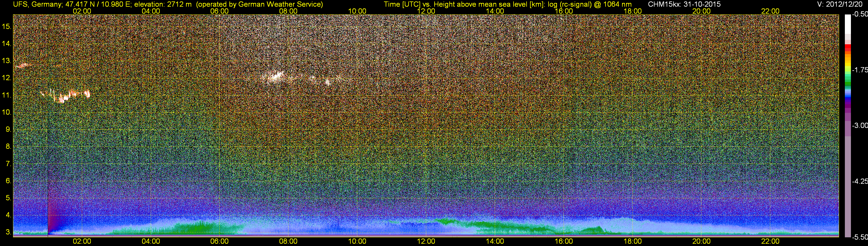Click the "7." height axis label
This screenshot has height=246, width=868.
point(9,164)
